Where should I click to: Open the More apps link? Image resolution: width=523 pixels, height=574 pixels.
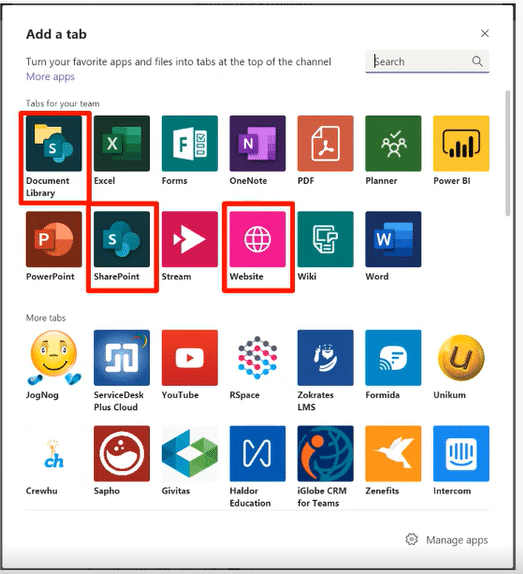[x=50, y=77]
